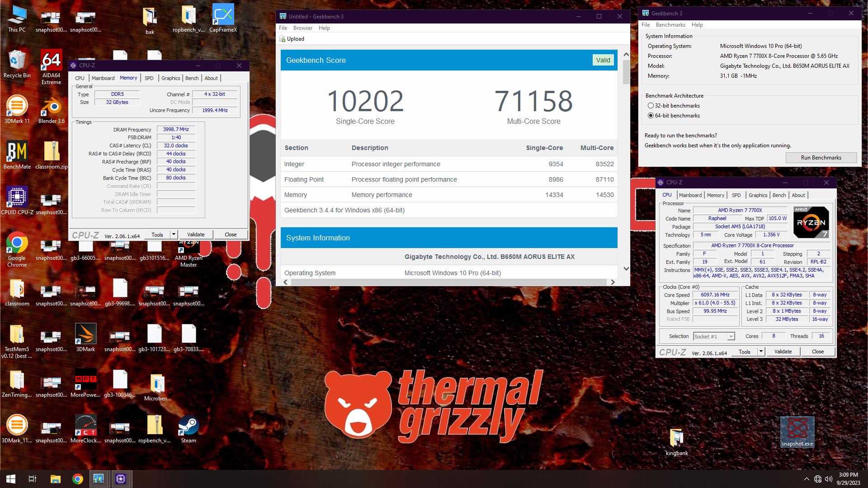Open the kingbank folder on desktop

click(x=677, y=442)
